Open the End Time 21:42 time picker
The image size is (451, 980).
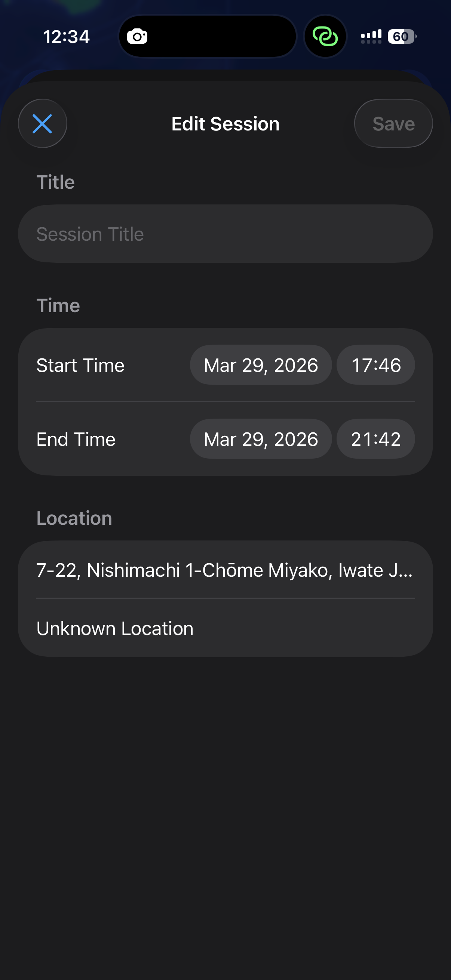coord(375,439)
